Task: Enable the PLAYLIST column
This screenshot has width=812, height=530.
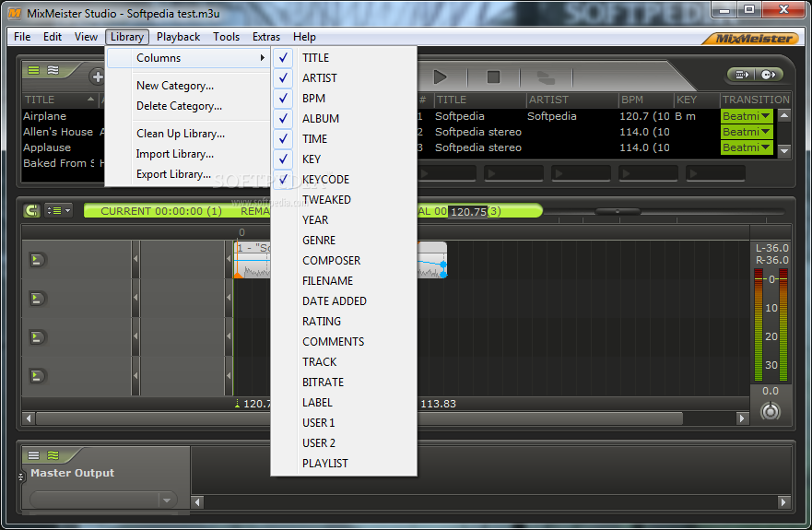Action: pos(344,463)
